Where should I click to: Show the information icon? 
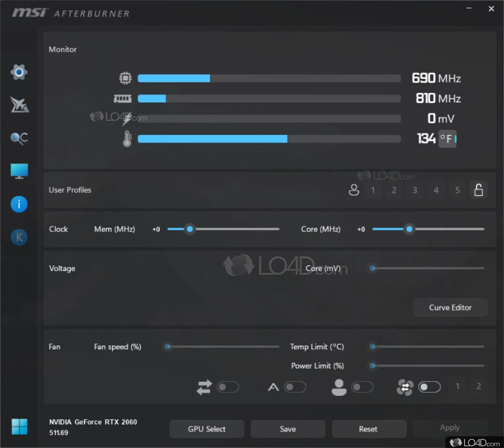click(x=19, y=204)
